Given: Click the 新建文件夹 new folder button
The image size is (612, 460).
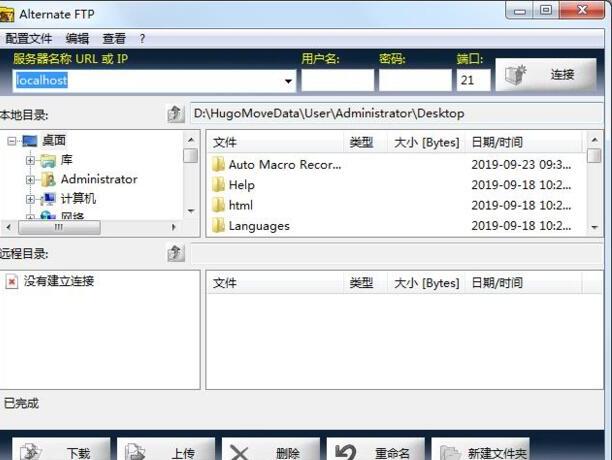Looking at the screenshot, I should point(480,449).
